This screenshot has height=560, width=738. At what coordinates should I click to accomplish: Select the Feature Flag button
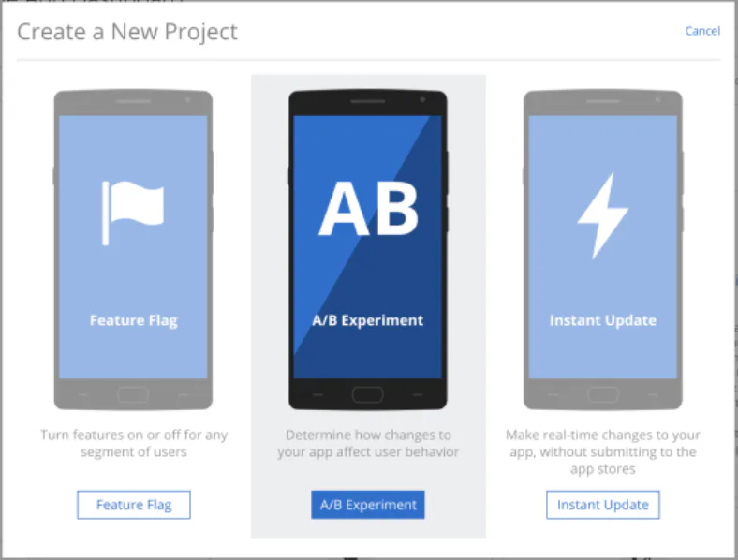[x=134, y=505]
